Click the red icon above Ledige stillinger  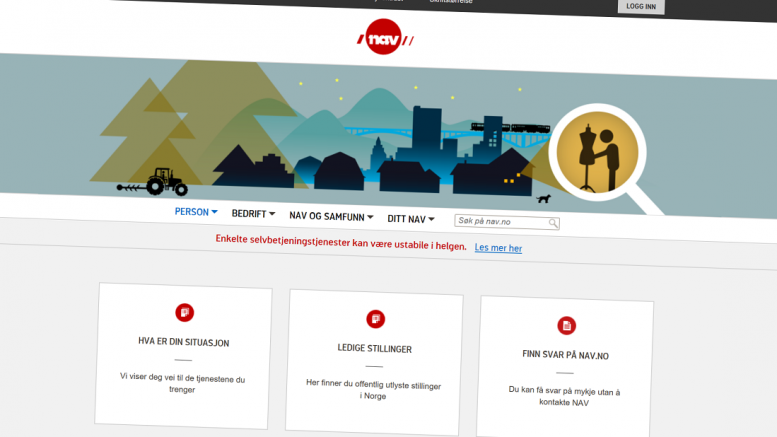pyautogui.click(x=376, y=319)
